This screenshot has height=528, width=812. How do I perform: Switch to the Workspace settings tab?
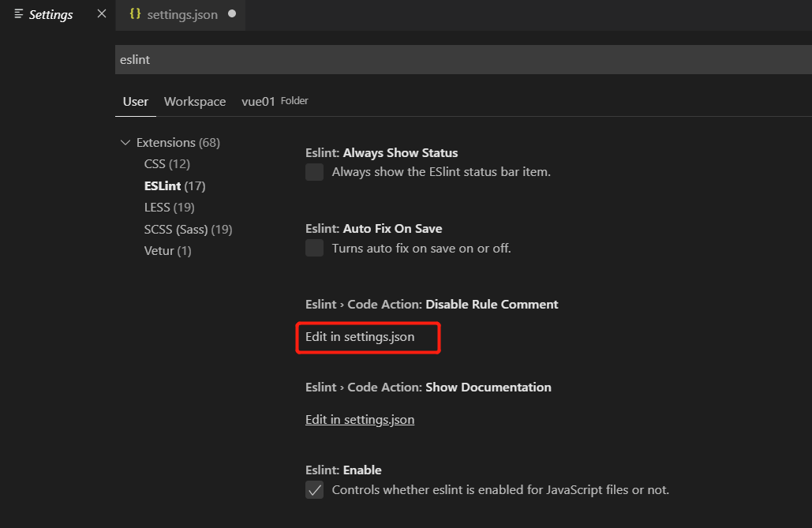[x=195, y=102]
